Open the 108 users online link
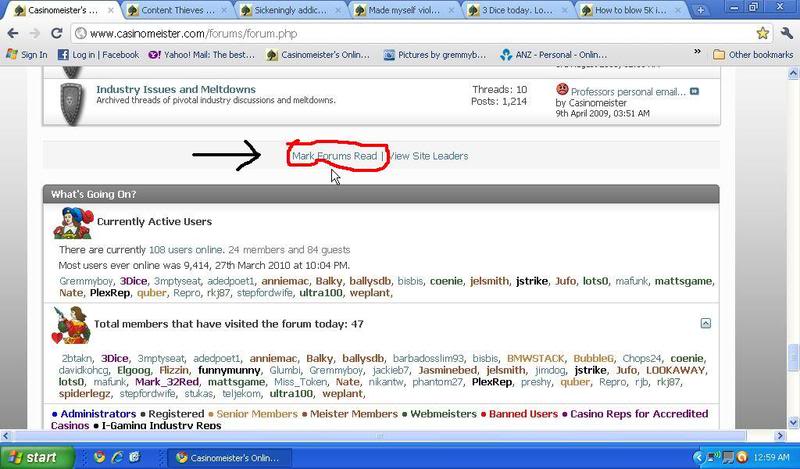Image resolution: width=800 pixels, height=469 pixels. [186, 250]
